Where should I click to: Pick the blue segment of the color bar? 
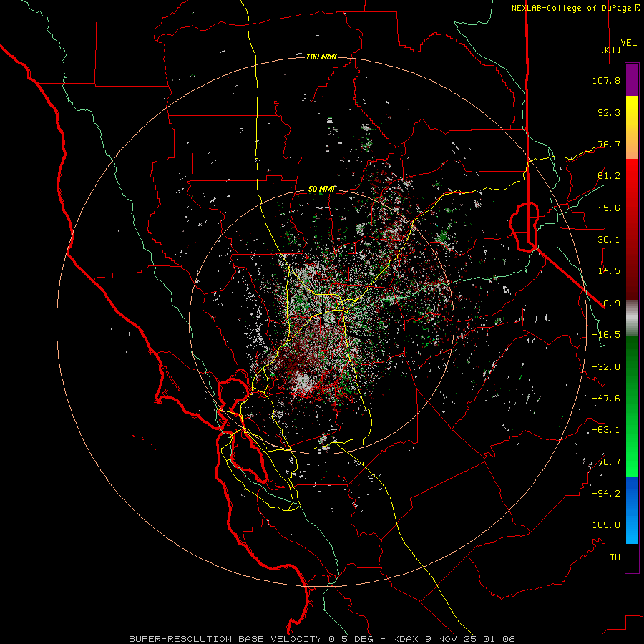point(632,510)
